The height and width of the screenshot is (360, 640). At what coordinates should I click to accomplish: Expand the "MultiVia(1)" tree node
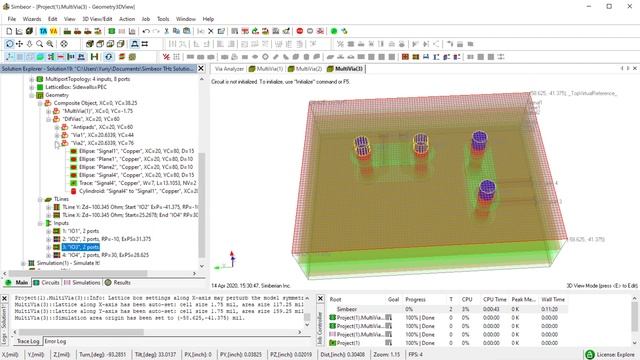[x=49, y=111]
